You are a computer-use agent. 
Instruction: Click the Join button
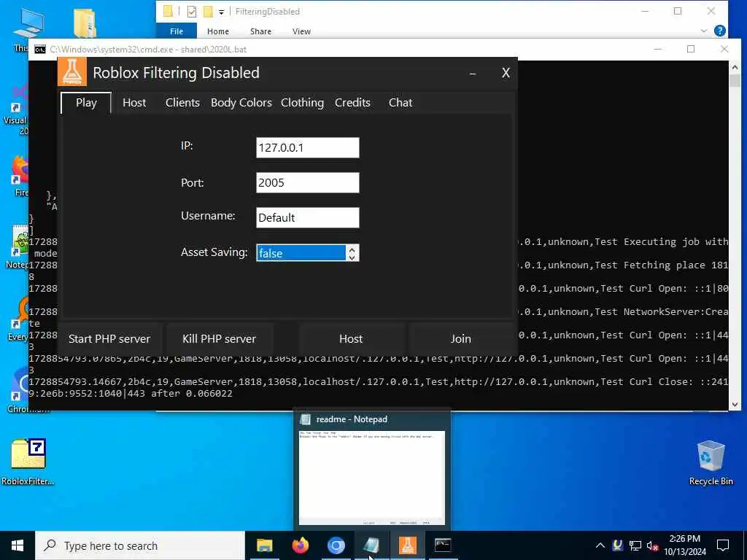pos(461,338)
